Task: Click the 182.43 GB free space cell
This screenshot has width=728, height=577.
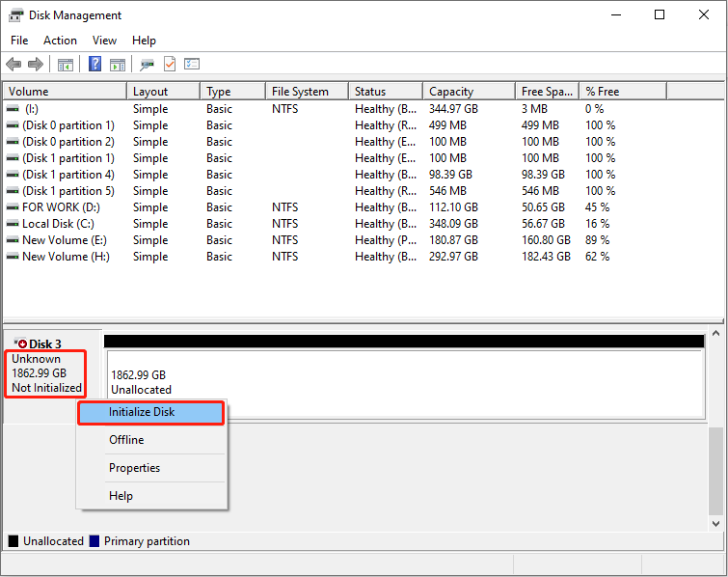Action: 546,257
